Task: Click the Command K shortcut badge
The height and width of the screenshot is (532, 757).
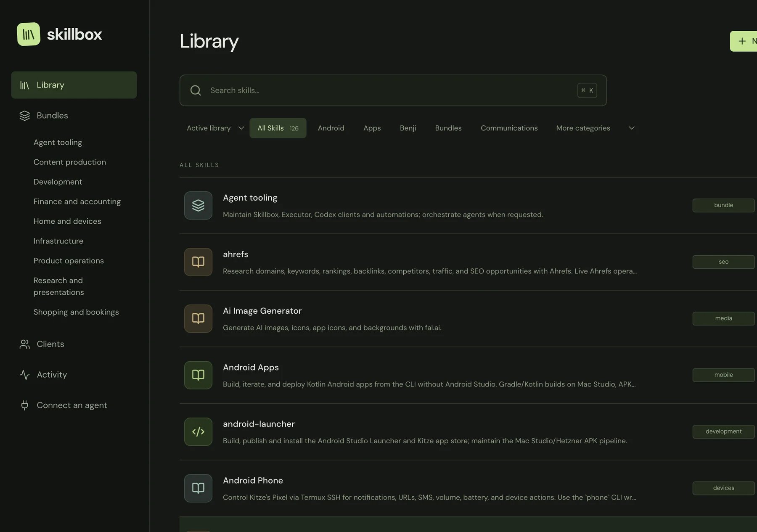Action: (587, 90)
